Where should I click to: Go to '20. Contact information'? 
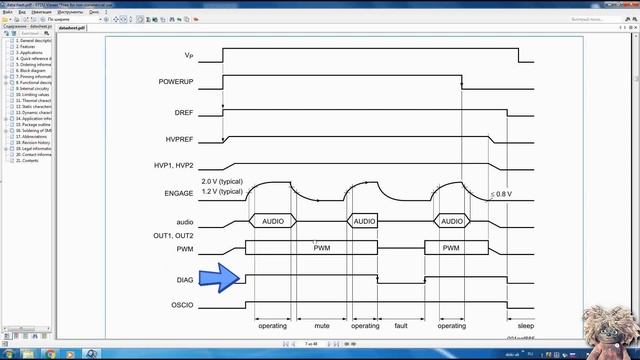33,155
